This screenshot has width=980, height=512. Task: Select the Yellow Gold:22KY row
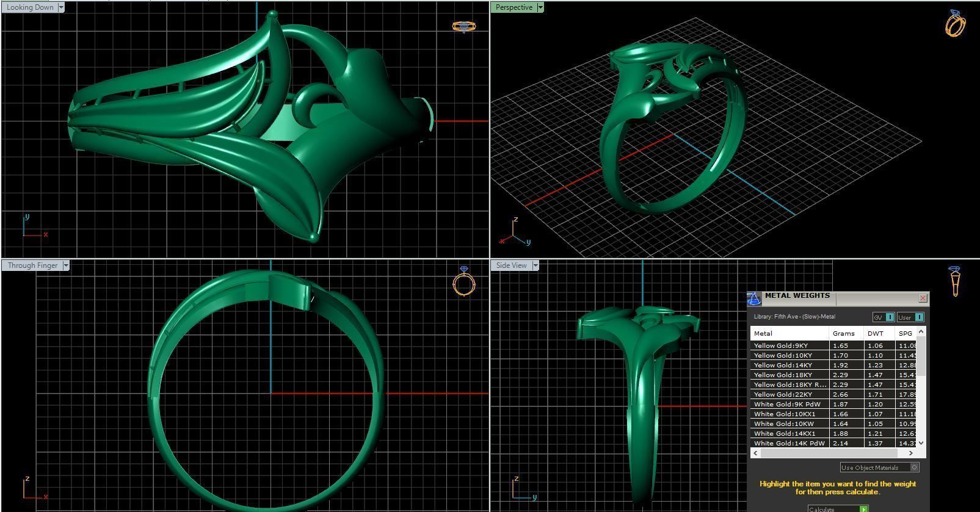coord(834,394)
